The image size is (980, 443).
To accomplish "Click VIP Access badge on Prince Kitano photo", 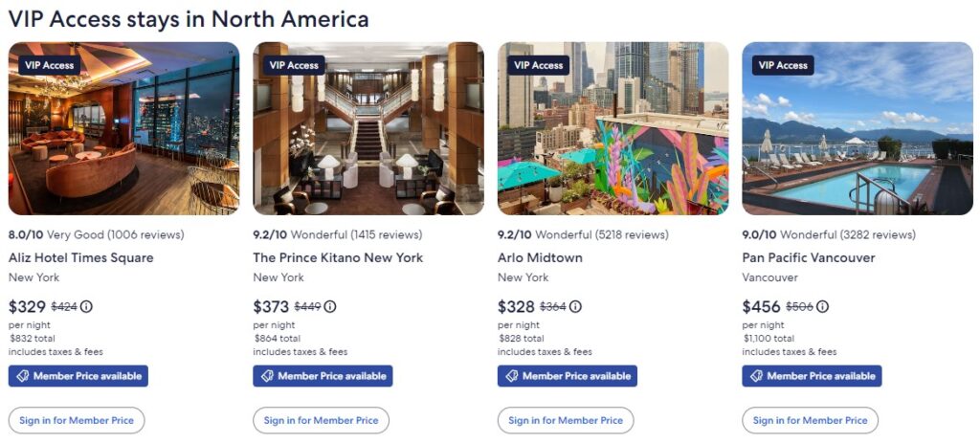I will tap(294, 65).
